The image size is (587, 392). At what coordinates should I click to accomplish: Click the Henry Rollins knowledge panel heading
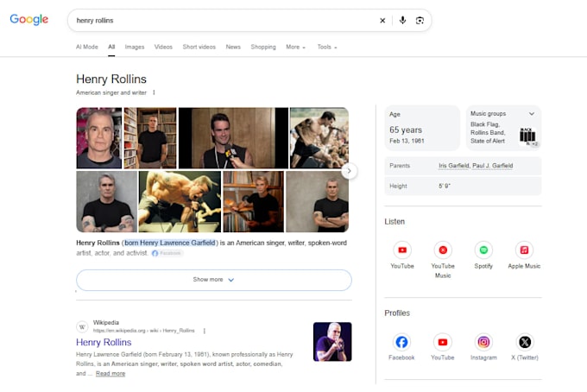[111, 79]
